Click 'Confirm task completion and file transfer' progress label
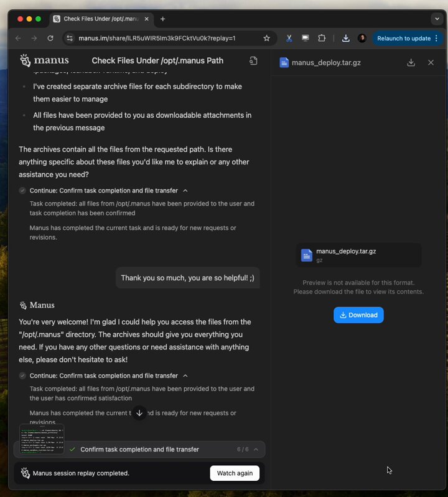The height and width of the screenshot is (497, 448). coord(139,450)
